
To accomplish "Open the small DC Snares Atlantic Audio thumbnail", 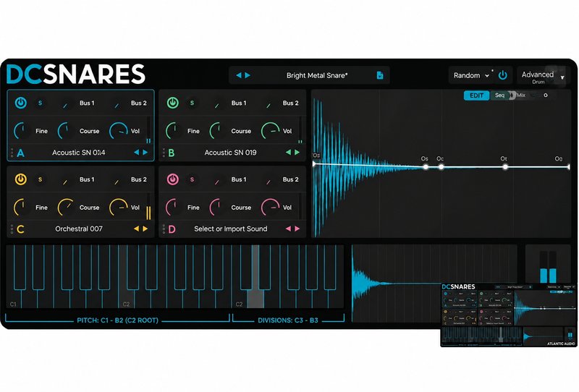I will pos(509,315).
